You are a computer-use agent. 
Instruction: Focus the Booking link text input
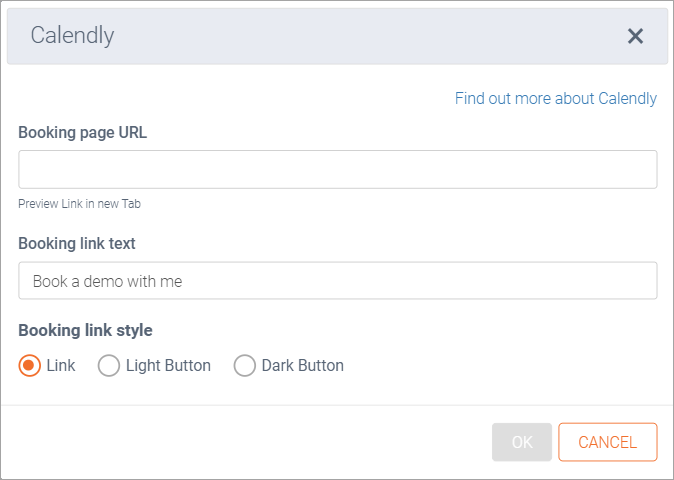(337, 281)
